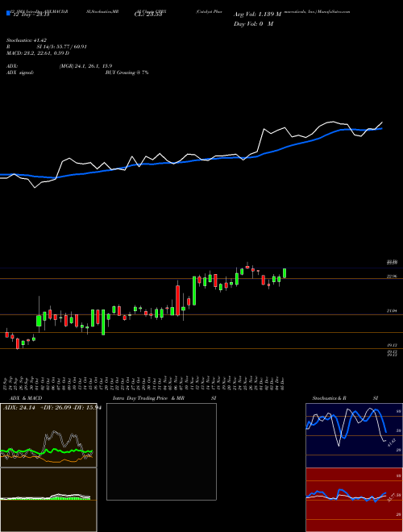
Task: Click the RSI 14/5: 55.77 / 69.91 readout
Action: (47, 47)
